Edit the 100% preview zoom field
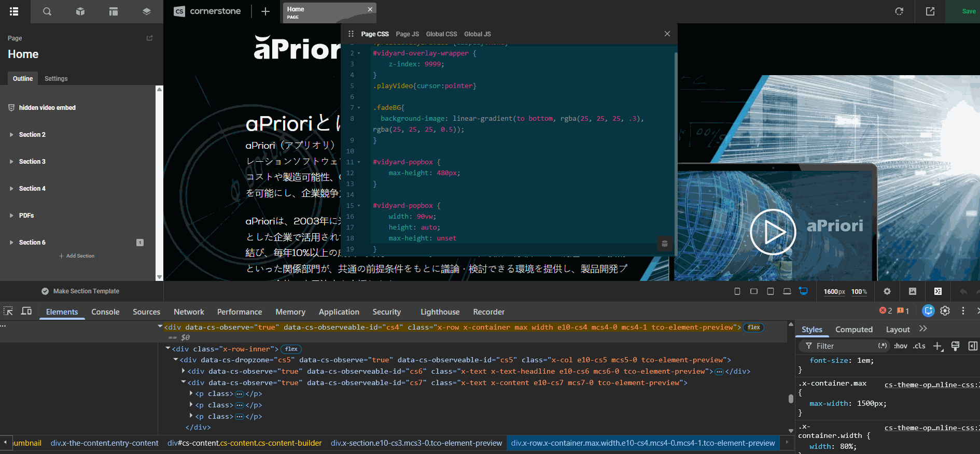 (x=859, y=292)
